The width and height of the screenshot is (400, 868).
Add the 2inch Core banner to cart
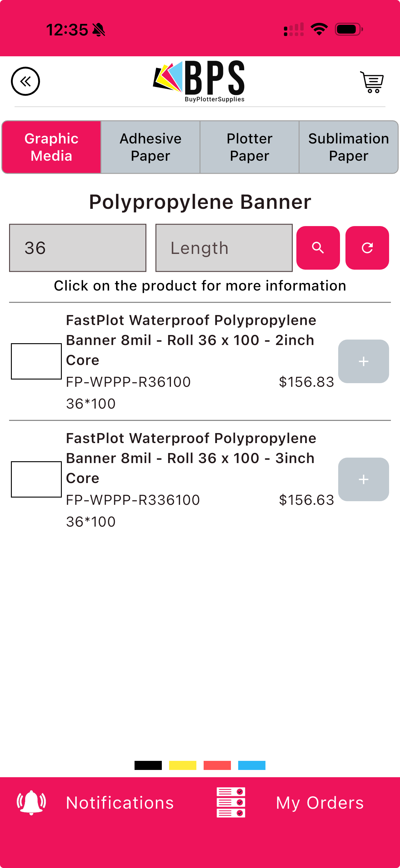pyautogui.click(x=363, y=361)
